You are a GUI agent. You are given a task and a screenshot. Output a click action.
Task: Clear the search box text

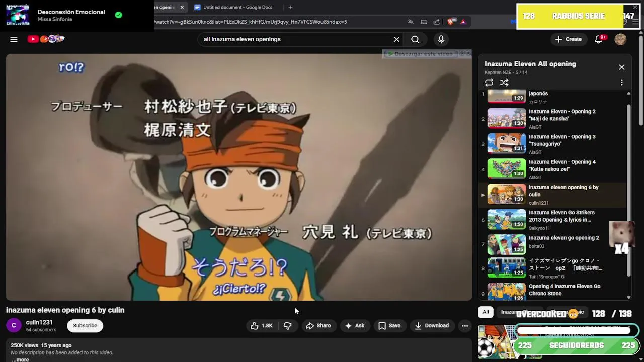click(x=396, y=39)
